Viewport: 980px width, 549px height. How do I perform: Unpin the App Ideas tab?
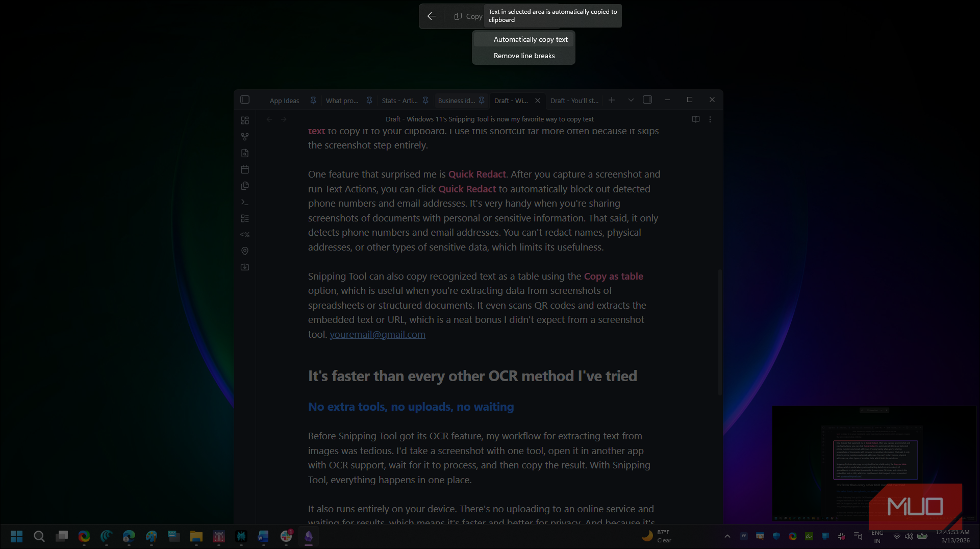(x=313, y=101)
